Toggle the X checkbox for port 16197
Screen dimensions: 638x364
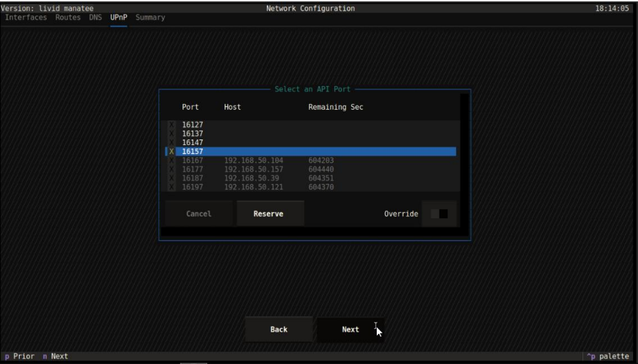coord(171,187)
